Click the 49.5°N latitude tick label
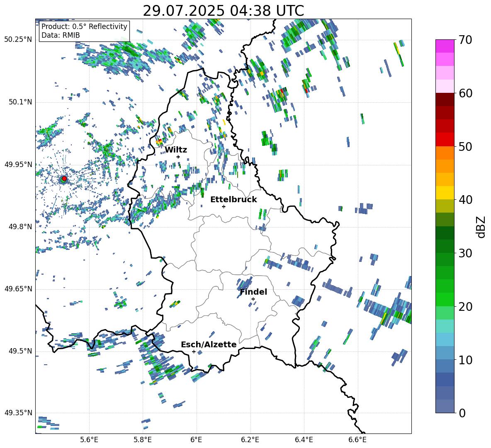Screen dimensions: 491x448 point(20,351)
